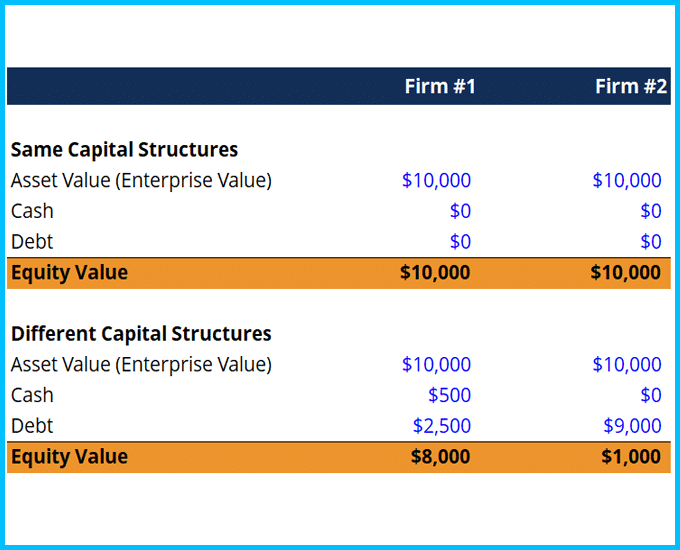Select Asset Value label under Different Capital Structures
This screenshot has height=550, width=680.
coord(141,365)
